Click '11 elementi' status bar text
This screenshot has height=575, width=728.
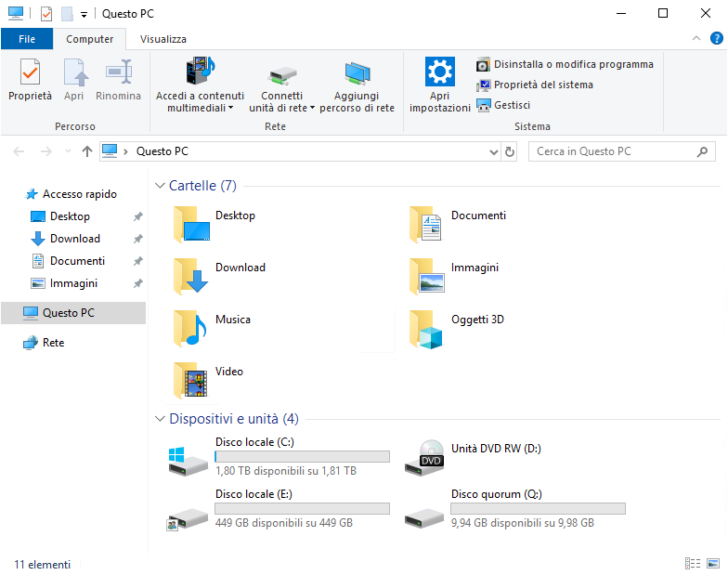43,565
